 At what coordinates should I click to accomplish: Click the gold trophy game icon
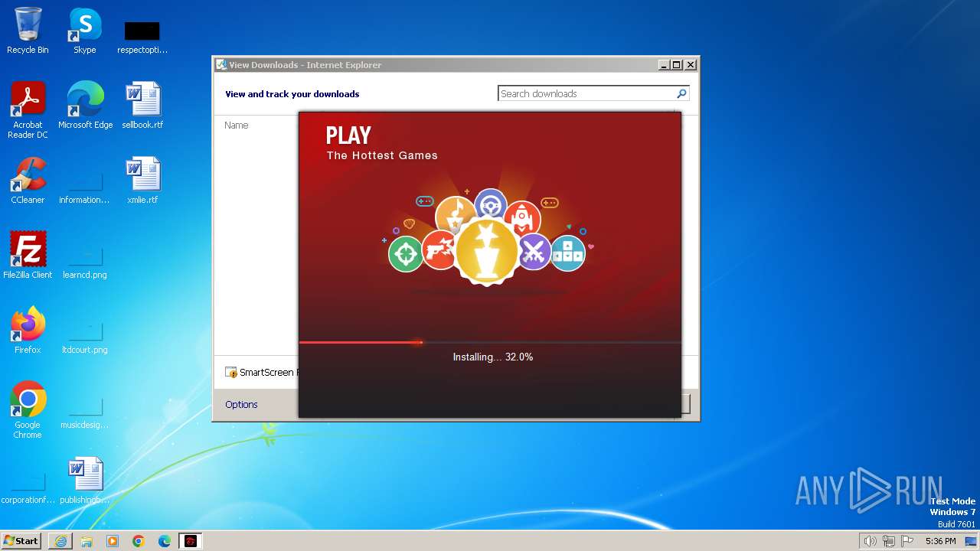(487, 251)
